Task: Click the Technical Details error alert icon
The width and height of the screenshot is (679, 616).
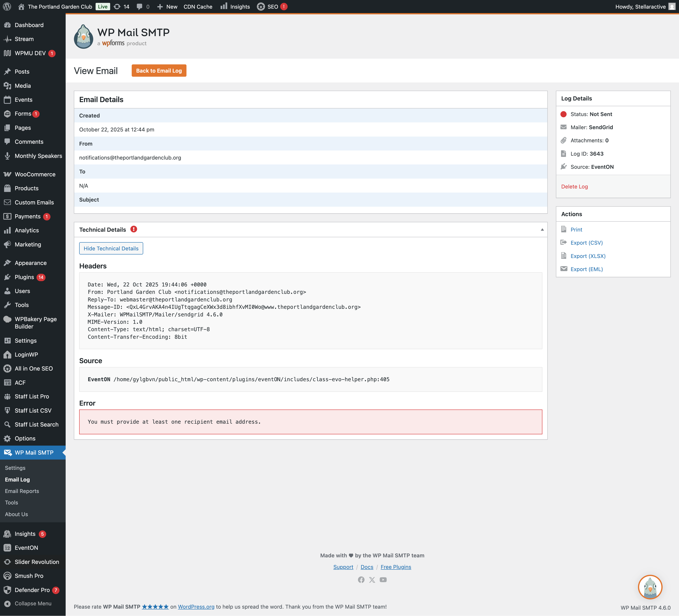Action: (134, 229)
